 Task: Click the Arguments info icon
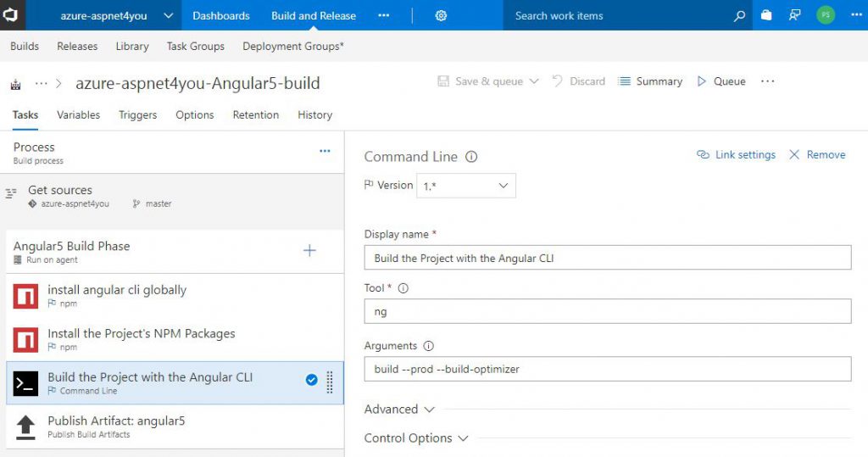point(428,346)
